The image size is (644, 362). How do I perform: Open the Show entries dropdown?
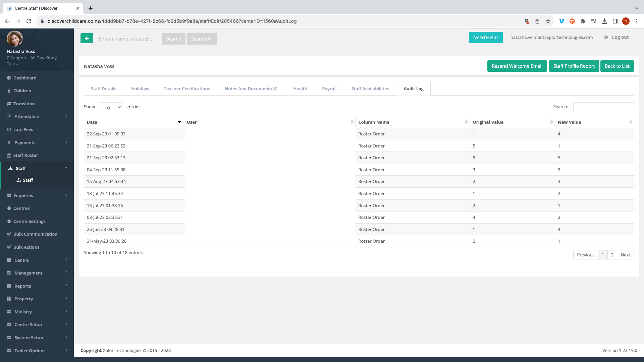(110, 108)
